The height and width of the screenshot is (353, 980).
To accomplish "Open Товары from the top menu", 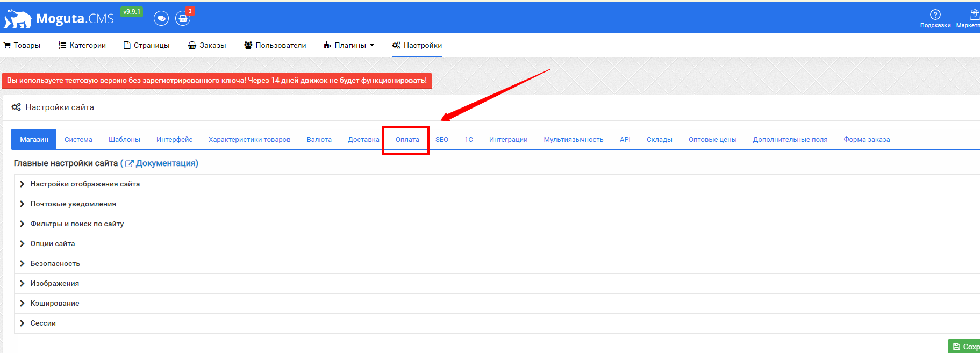I will click(x=22, y=45).
